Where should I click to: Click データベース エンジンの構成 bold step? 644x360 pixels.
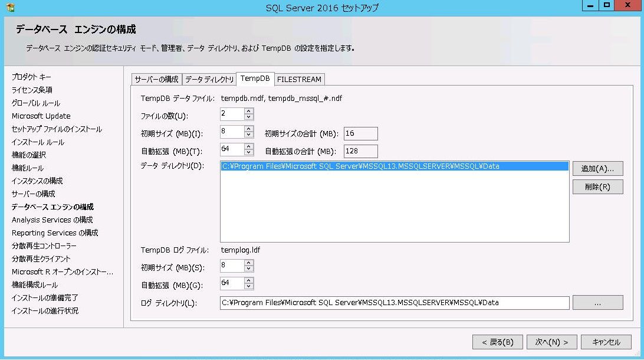pos(52,207)
